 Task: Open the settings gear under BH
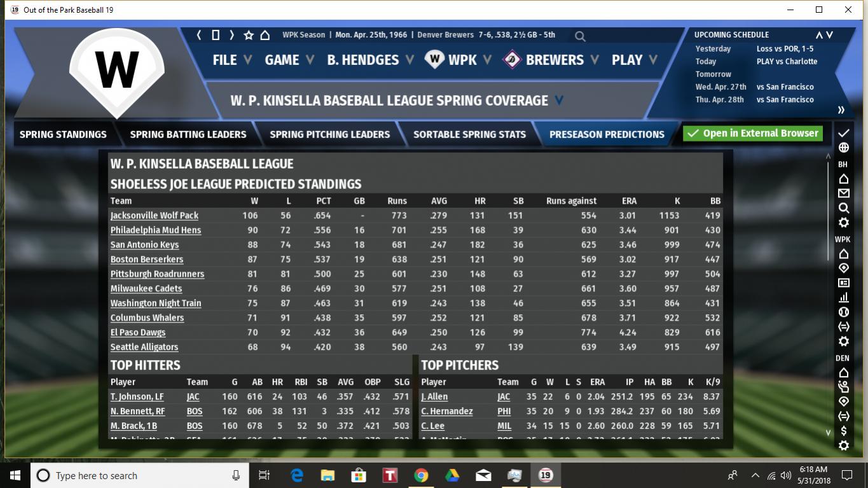pos(843,223)
